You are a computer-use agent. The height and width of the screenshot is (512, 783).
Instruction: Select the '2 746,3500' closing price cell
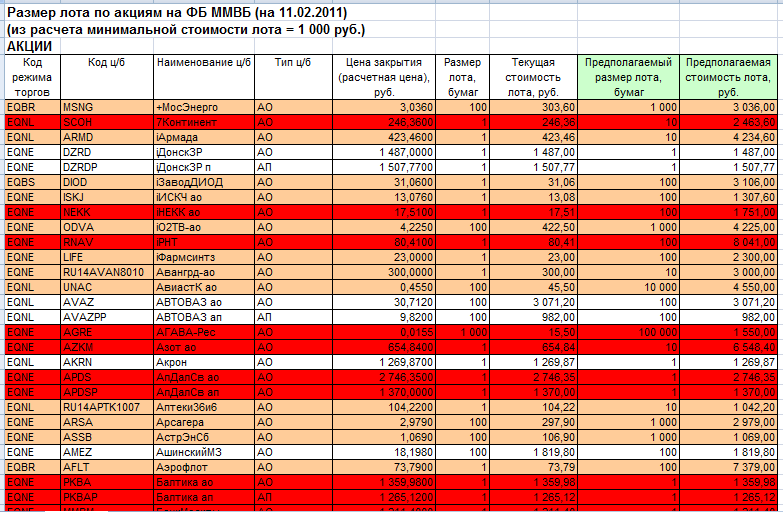click(x=384, y=377)
